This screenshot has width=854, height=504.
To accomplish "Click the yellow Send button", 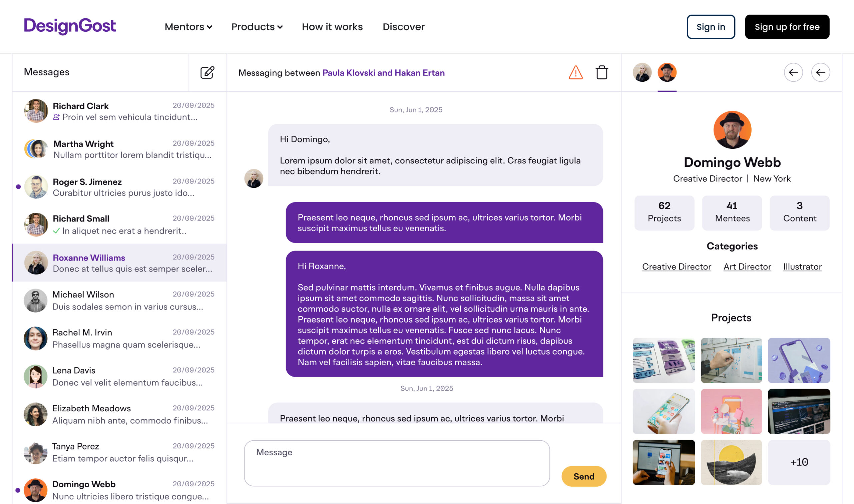I will tap(584, 476).
